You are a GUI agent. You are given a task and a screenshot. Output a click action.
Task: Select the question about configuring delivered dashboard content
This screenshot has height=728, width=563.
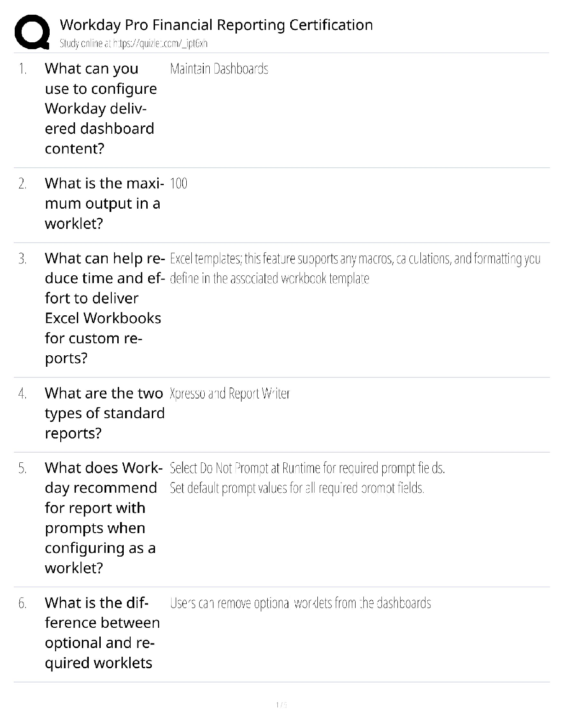click(100, 108)
